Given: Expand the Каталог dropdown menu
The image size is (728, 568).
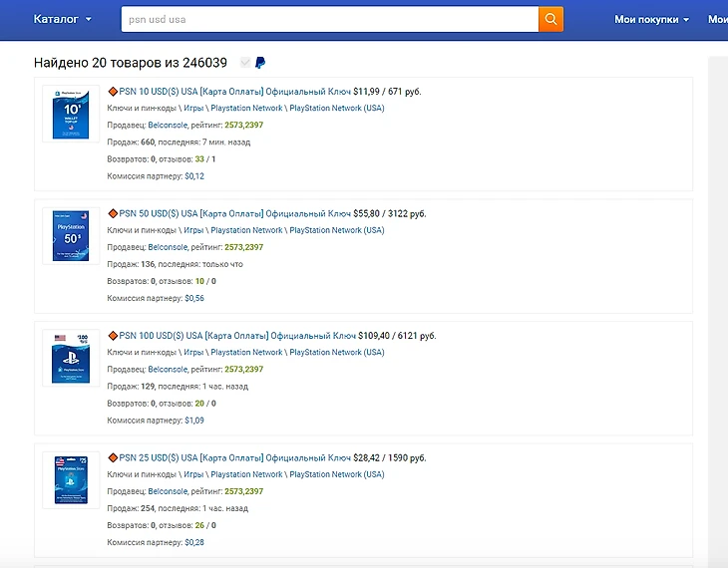Looking at the screenshot, I should pos(62,19).
